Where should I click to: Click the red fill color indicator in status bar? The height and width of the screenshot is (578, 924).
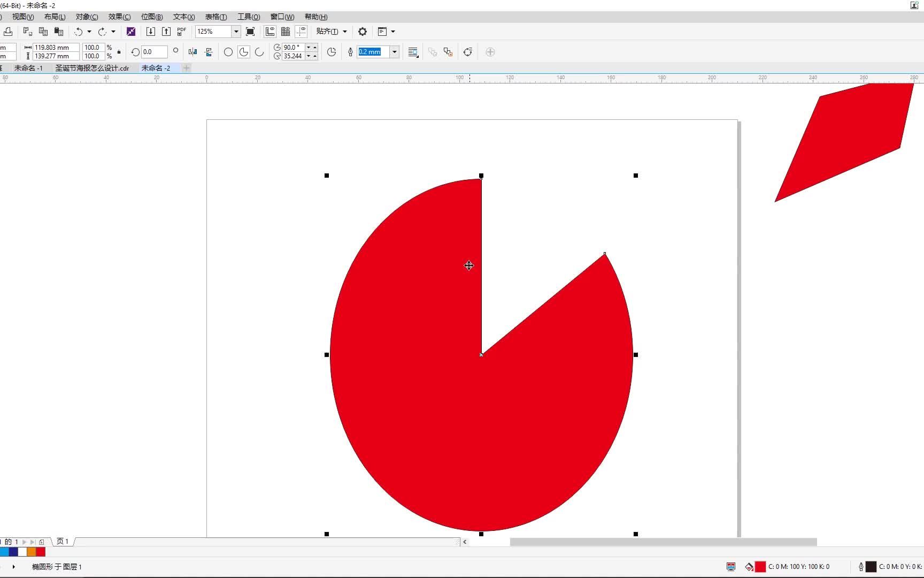[x=760, y=567]
